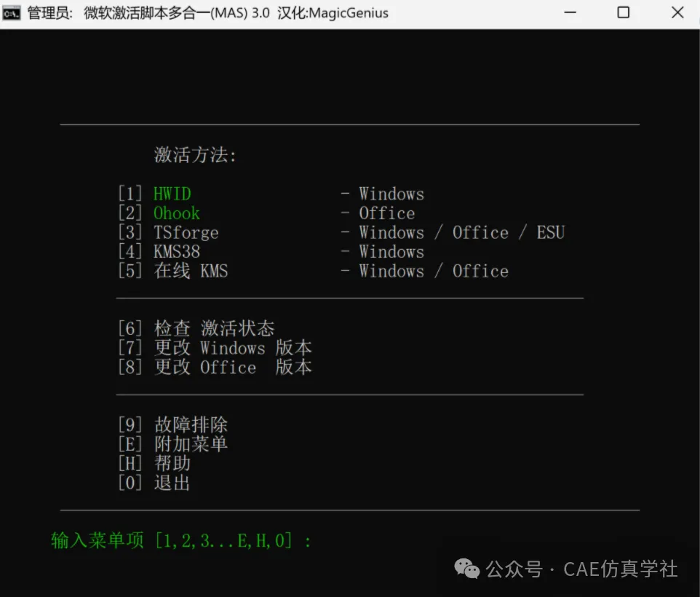The image size is (700, 597).
Task: Click the TSforge menu entry
Action: click(186, 232)
